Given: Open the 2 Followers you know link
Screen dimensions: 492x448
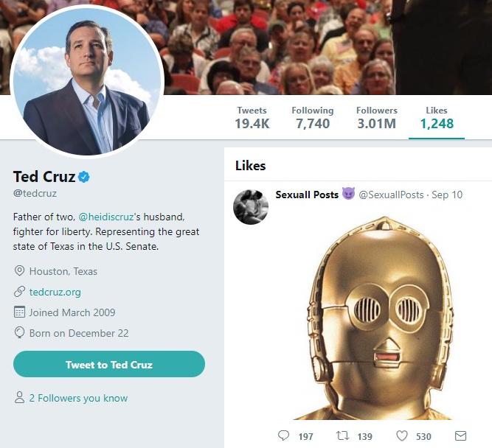Looking at the screenshot, I should [x=78, y=398].
